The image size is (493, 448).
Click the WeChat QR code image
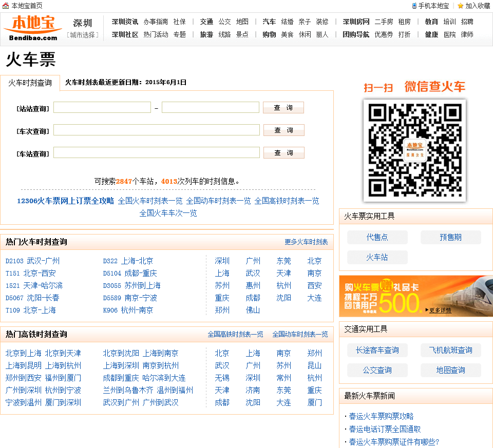pyautogui.click(x=415, y=150)
